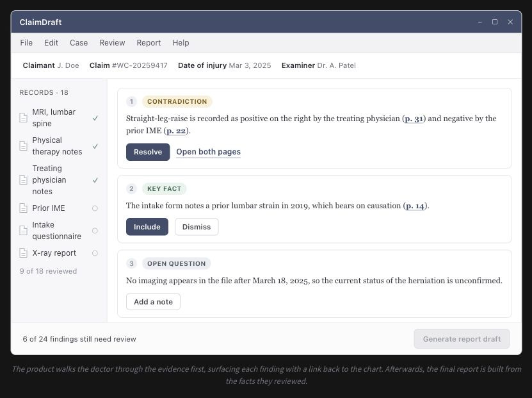Click the ClaimDraft title text

(41, 22)
